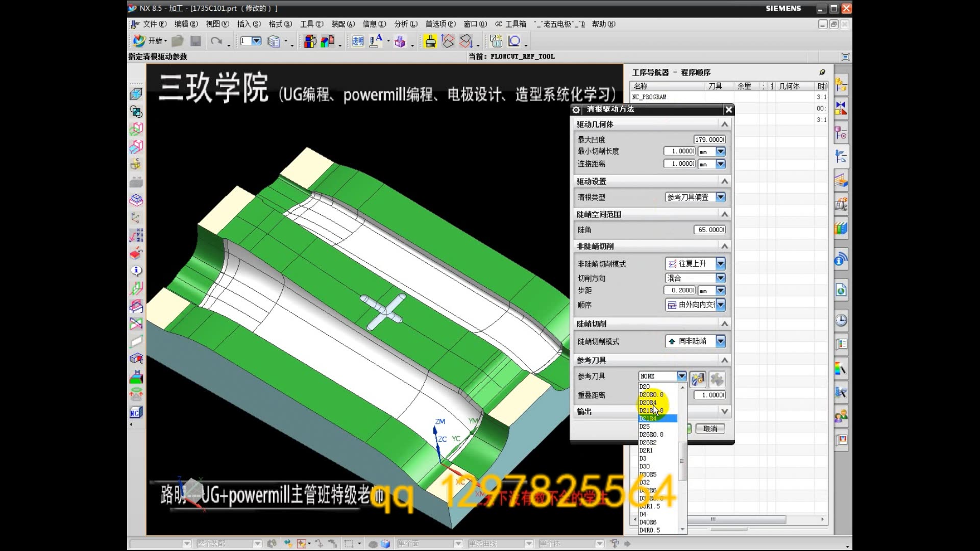This screenshot has height=551, width=980.
Task: Click the new reference tool icon
Action: (697, 379)
